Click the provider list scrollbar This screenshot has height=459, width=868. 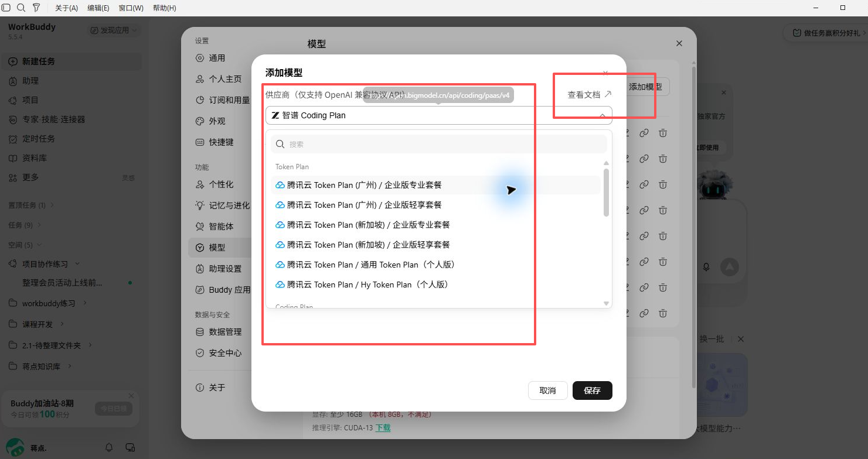point(606,193)
